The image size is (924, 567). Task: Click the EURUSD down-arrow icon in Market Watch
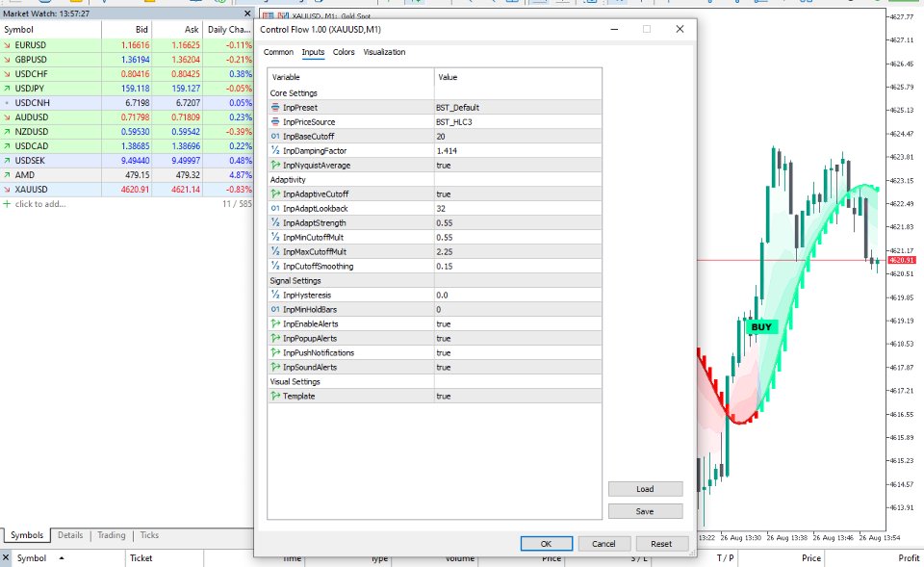[x=7, y=45]
